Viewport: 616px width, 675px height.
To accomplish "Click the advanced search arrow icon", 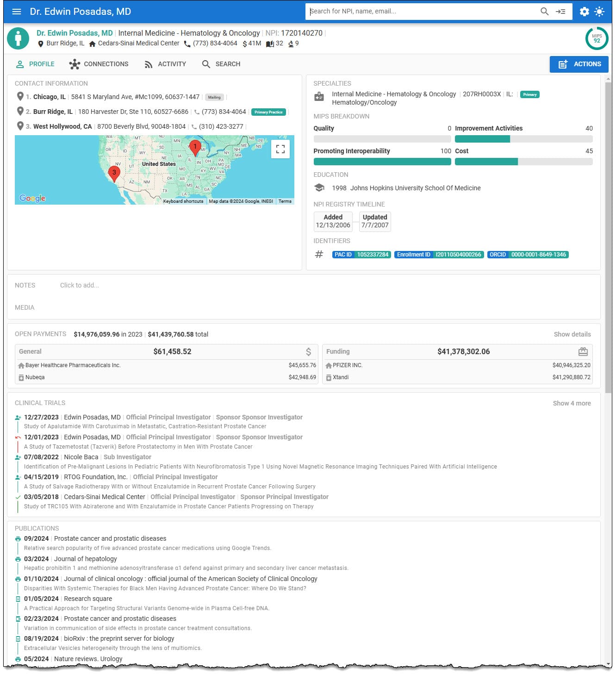I will 560,12.
